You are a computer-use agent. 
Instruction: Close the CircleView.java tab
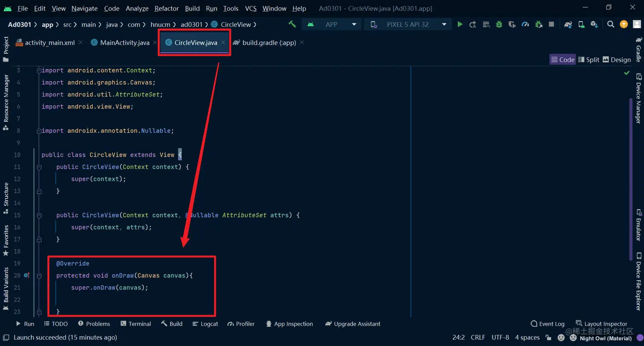[x=223, y=43]
